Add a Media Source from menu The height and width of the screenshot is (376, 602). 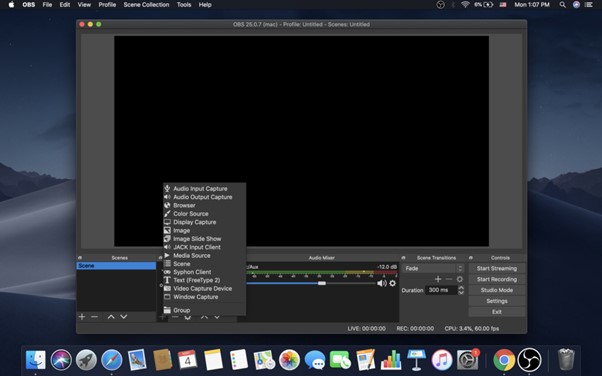coord(204,255)
